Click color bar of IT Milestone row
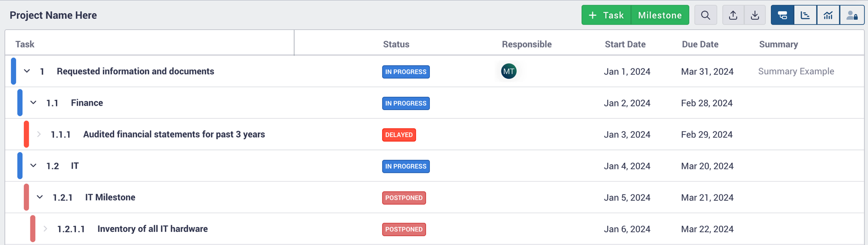Screen dimensions: 868x245 coord(26,197)
